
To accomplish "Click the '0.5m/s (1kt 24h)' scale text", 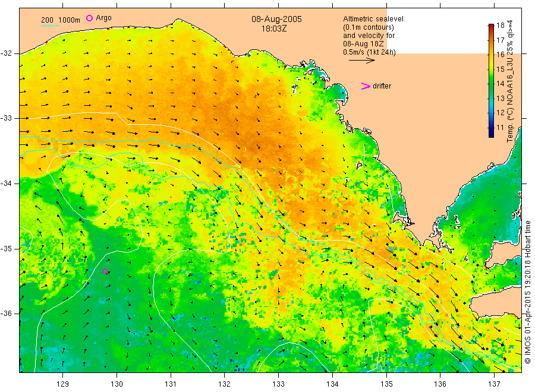I will [369, 52].
